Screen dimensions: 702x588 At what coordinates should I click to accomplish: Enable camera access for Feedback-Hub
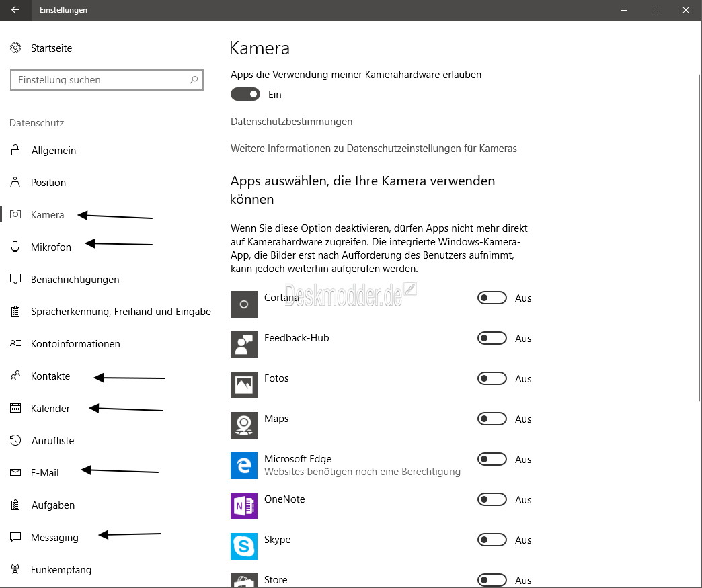[x=492, y=338]
